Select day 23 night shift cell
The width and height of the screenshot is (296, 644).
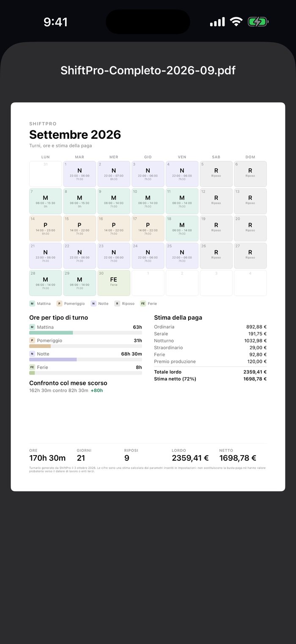pos(114,256)
